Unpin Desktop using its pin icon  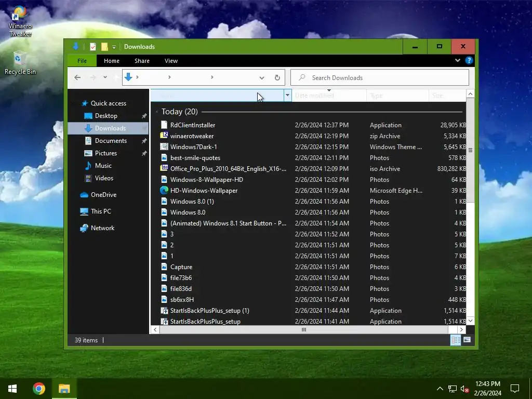tap(144, 116)
